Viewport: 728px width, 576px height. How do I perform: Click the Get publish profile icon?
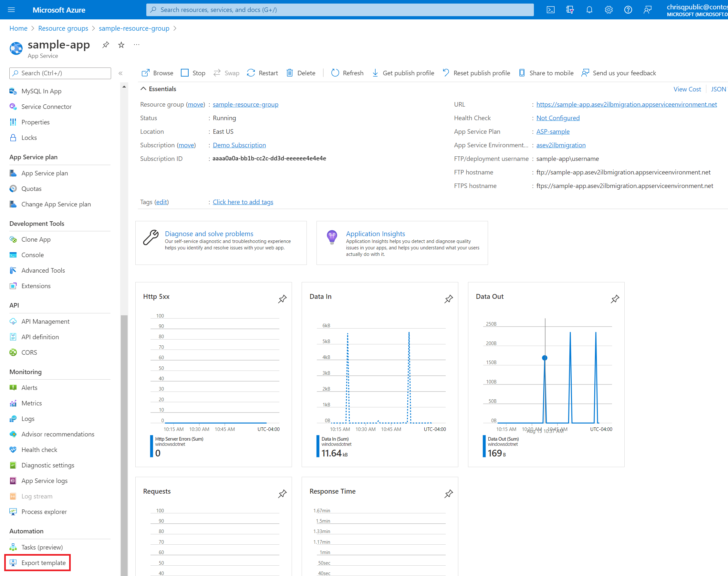click(375, 72)
